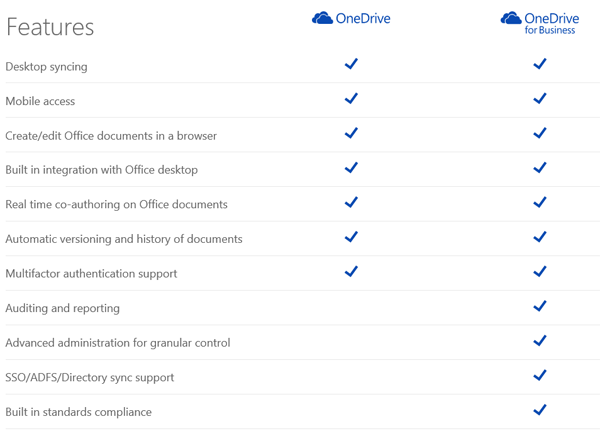Click the OneDrive cloud logo in the header
This screenshot has width=600, height=436.
coord(323,18)
